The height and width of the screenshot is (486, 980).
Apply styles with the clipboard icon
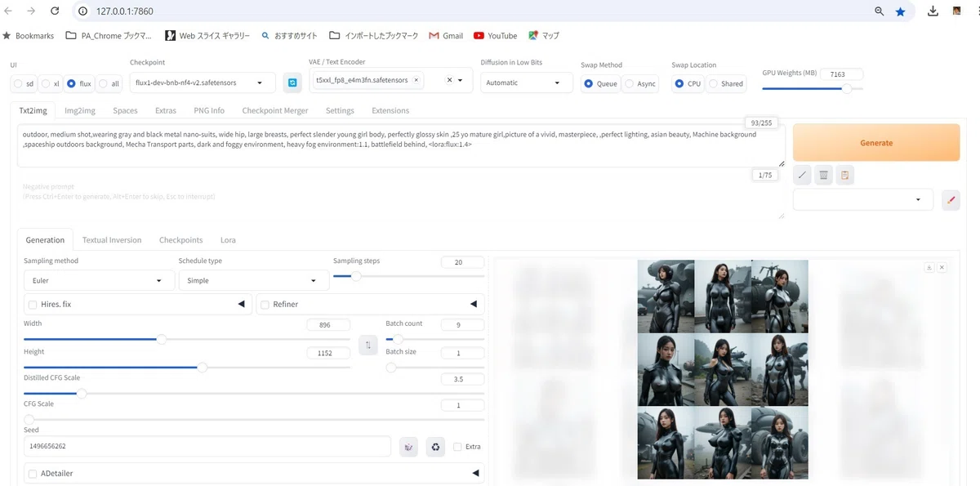point(845,175)
